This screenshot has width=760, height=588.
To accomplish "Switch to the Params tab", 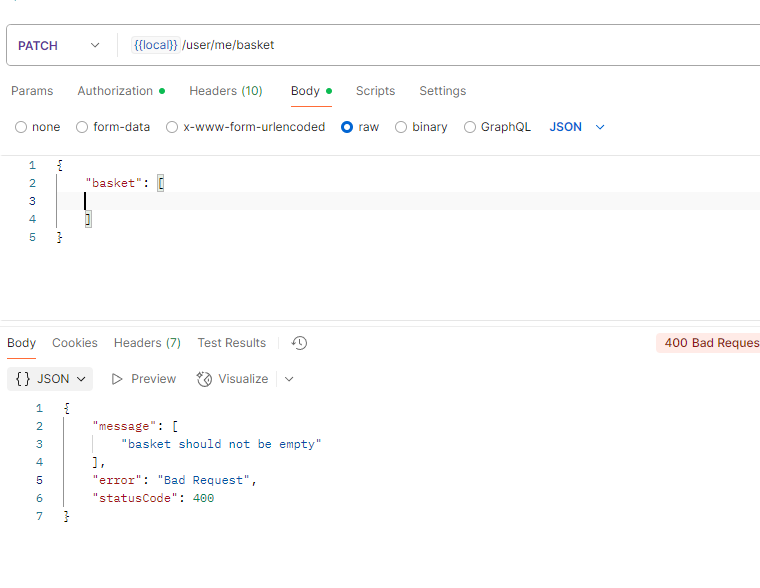I will (x=32, y=91).
